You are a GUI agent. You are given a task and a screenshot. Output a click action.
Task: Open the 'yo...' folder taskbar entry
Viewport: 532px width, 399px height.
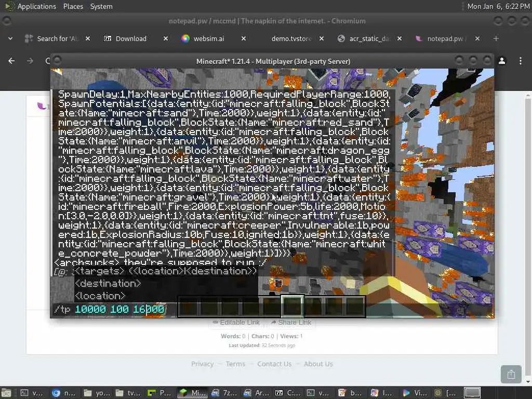point(96,393)
